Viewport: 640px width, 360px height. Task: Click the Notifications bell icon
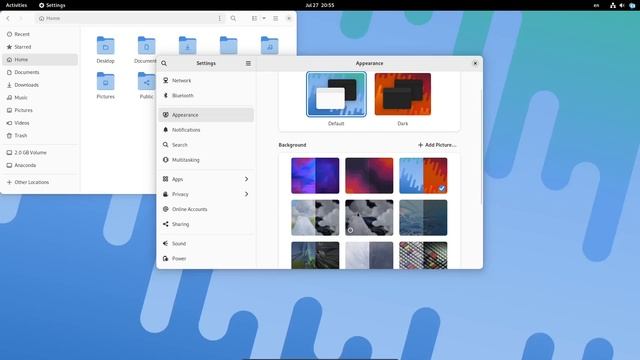click(x=165, y=130)
